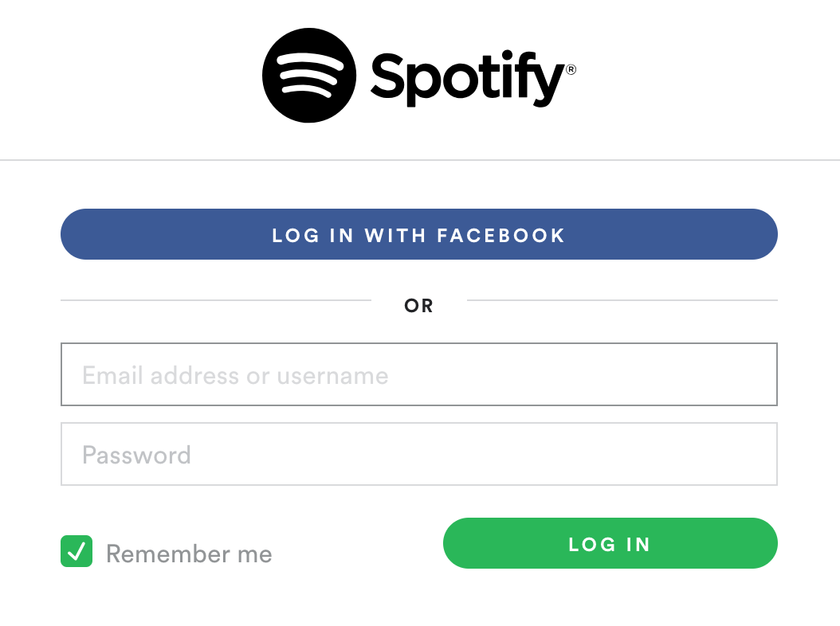Click inside the Password field
840x626 pixels.
point(419,454)
